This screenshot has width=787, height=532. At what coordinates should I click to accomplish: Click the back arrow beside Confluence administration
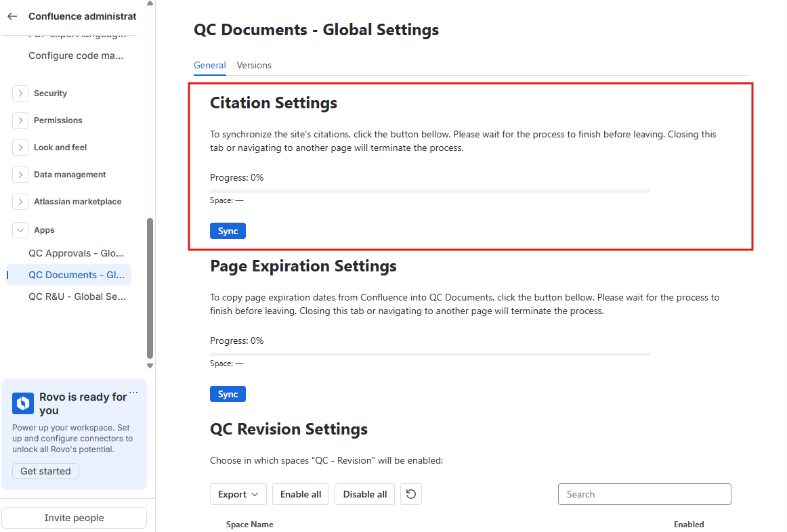point(13,16)
